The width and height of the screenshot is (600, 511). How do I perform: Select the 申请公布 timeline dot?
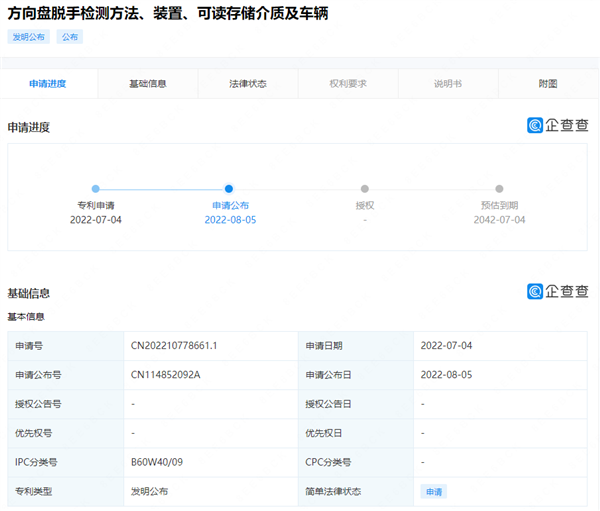[229, 189]
